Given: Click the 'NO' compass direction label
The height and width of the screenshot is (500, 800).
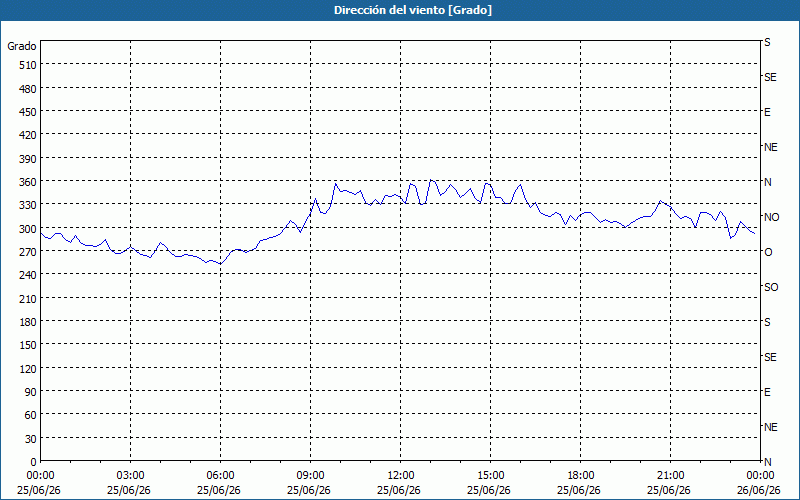Looking at the screenshot, I should [771, 217].
